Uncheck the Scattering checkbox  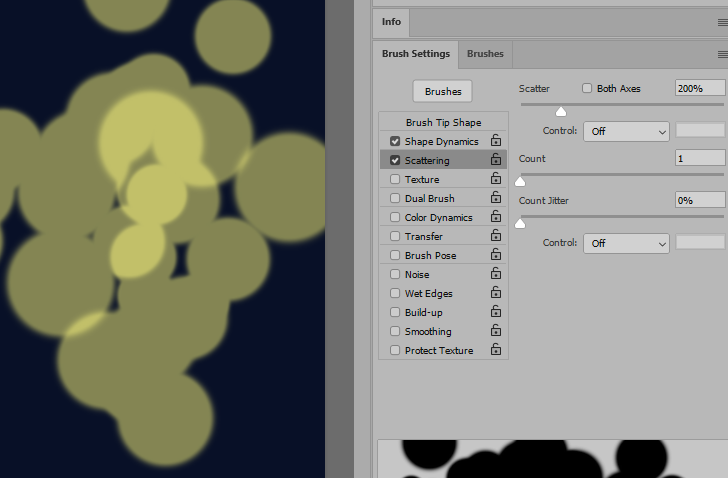(395, 160)
